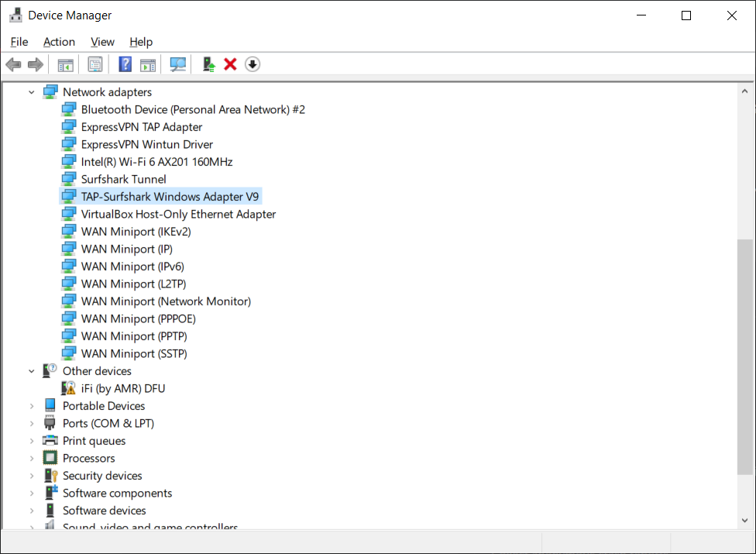
Task: Select WAN Miniport (SSTP)
Action: [x=134, y=353]
